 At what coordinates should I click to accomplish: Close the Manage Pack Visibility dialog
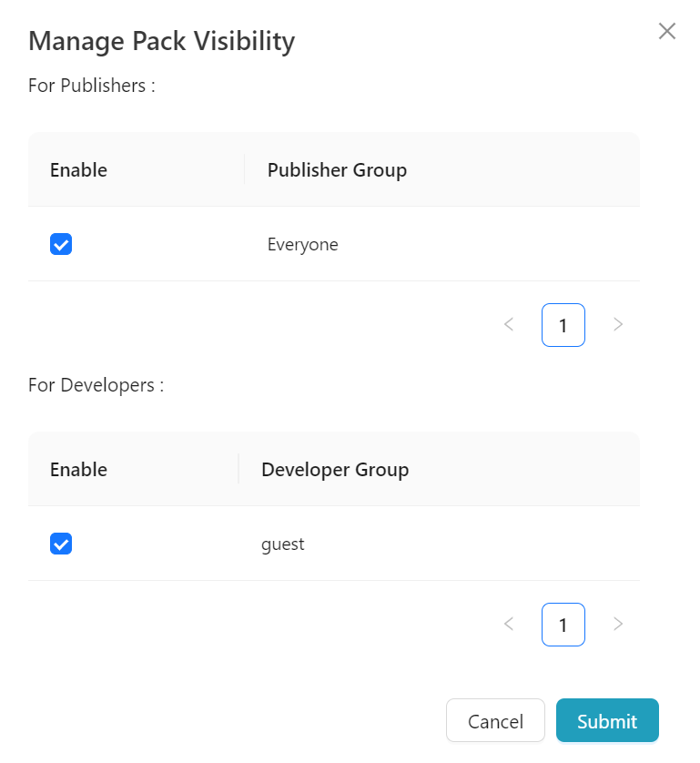pyautogui.click(x=666, y=32)
